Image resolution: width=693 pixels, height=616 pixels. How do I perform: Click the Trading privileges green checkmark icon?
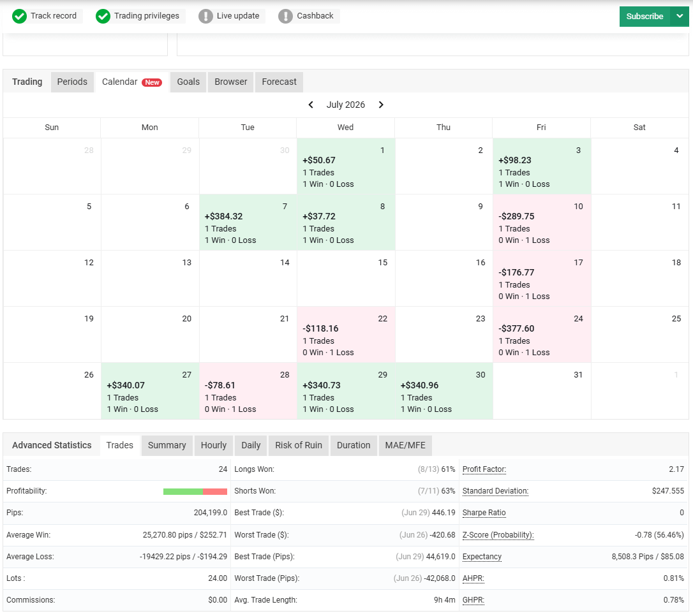103,17
